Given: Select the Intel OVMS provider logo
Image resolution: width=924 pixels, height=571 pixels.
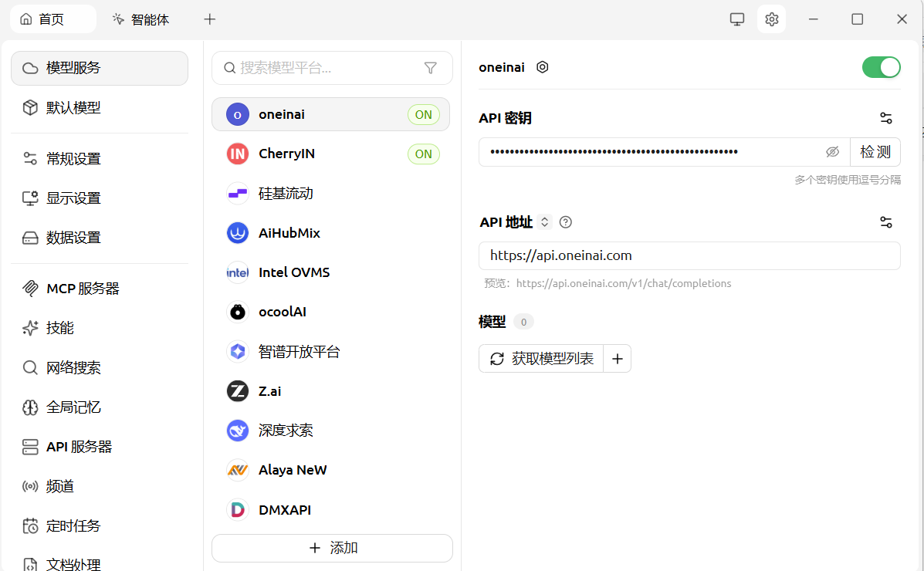Looking at the screenshot, I should 238,272.
